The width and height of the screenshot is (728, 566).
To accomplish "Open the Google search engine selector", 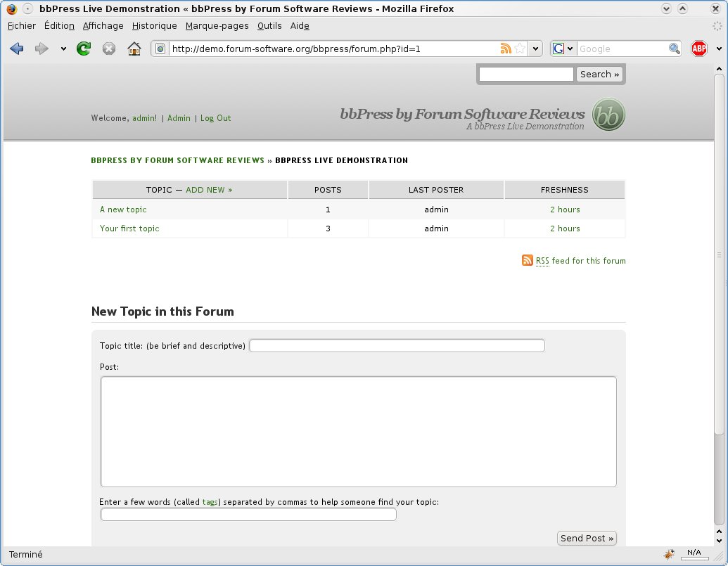I will click(x=563, y=49).
